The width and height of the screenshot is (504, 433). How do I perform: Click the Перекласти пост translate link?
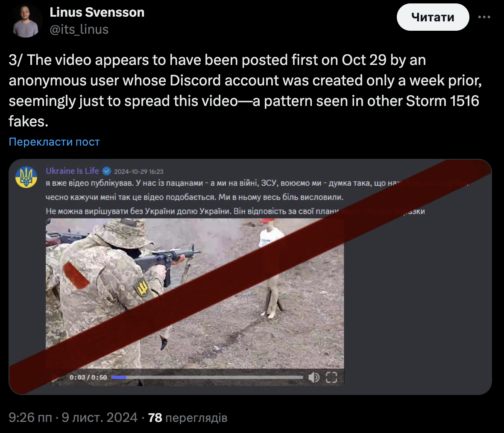54,142
